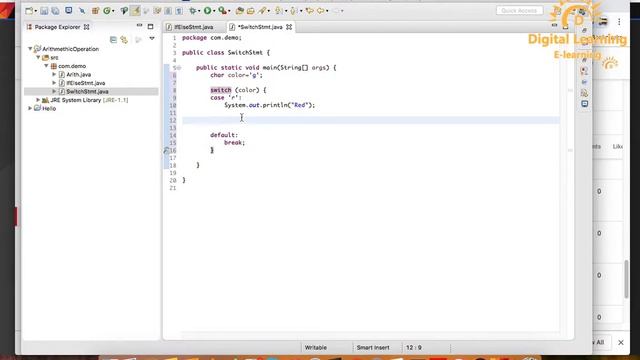The width and height of the screenshot is (640, 360).
Task: Toggle Link with Editor in Package Explorer
Action: pos(124,40)
